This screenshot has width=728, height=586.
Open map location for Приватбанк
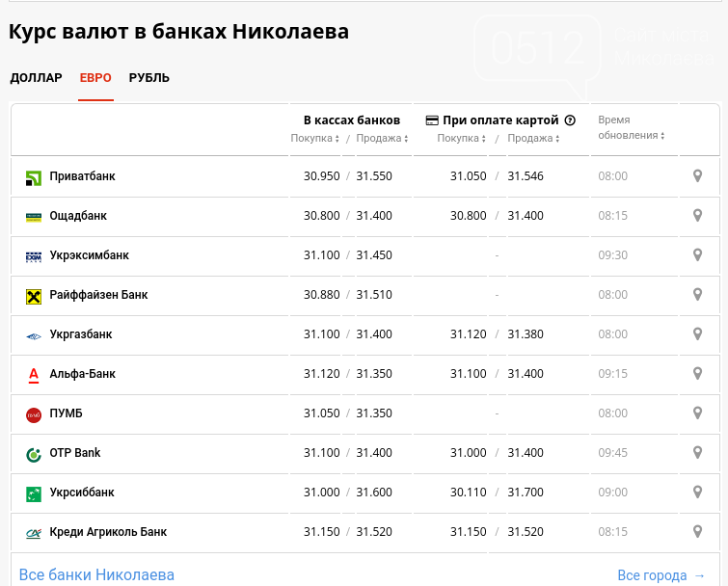697,176
